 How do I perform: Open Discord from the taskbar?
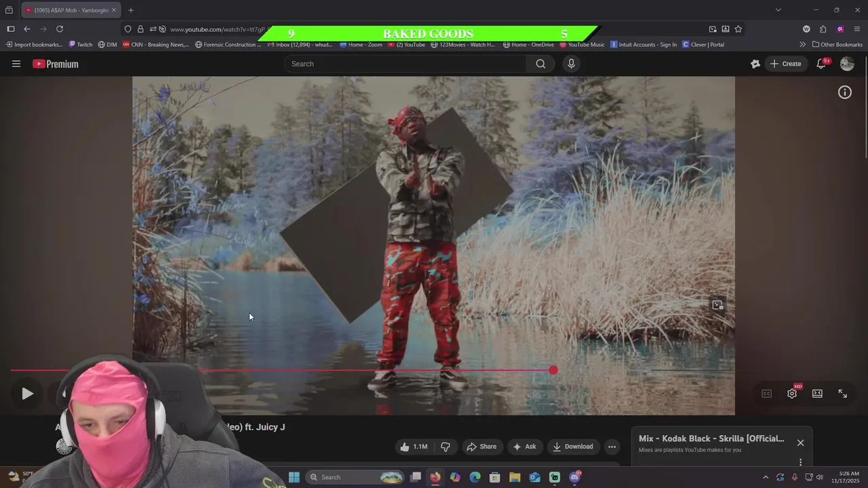[x=575, y=477]
